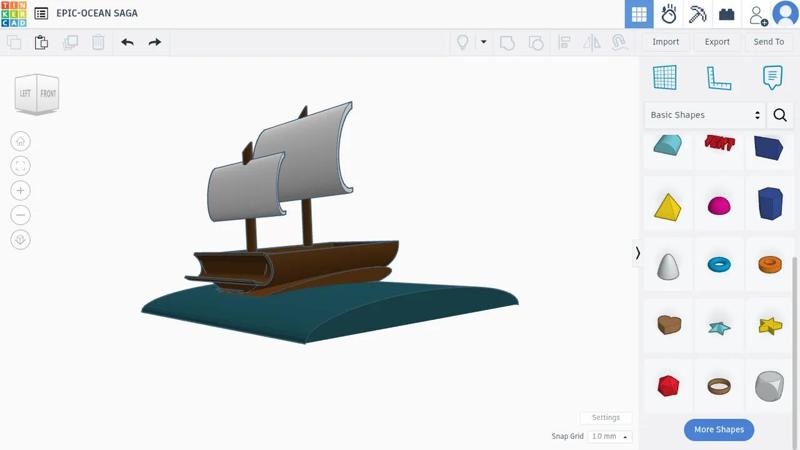Open the Snap Grid 1.0 mm dropdown
The width and height of the screenshot is (800, 450).
(610, 436)
